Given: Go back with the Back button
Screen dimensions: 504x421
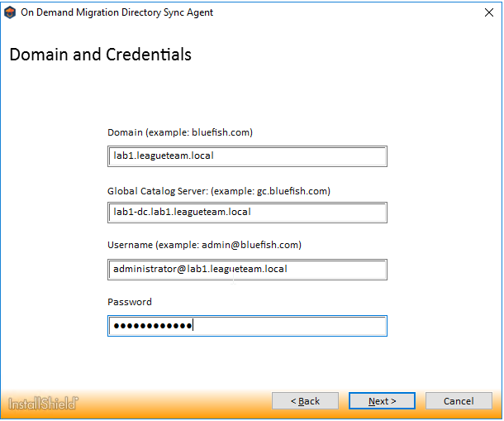Looking at the screenshot, I should (305, 400).
